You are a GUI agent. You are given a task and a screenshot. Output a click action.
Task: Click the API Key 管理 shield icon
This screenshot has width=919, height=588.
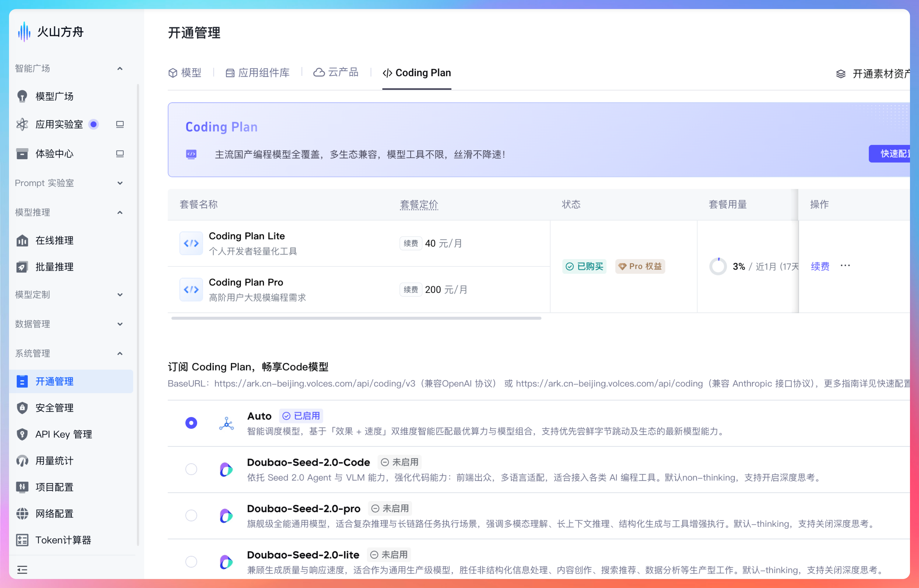22,434
